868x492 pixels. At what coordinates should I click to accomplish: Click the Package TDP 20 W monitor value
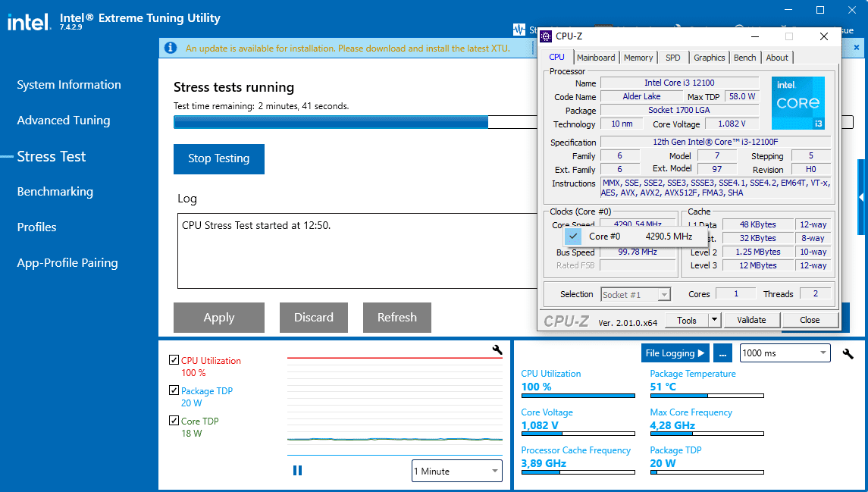(x=663, y=462)
